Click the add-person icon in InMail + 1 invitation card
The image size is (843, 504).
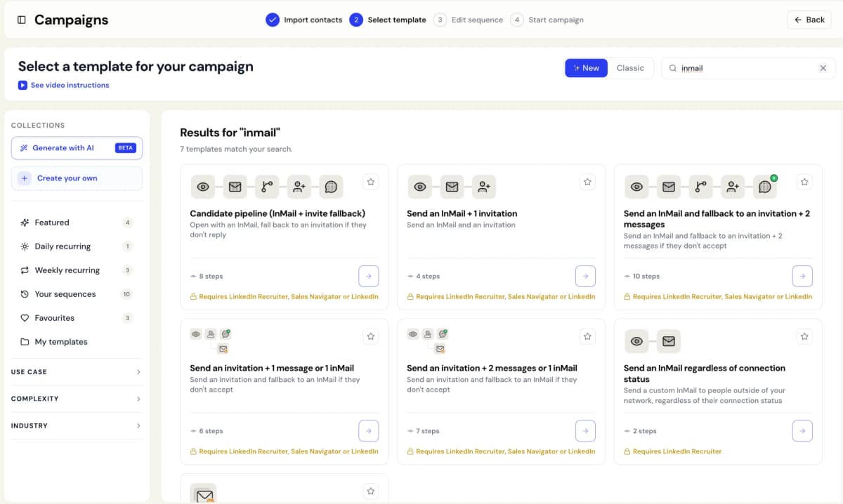pos(484,187)
